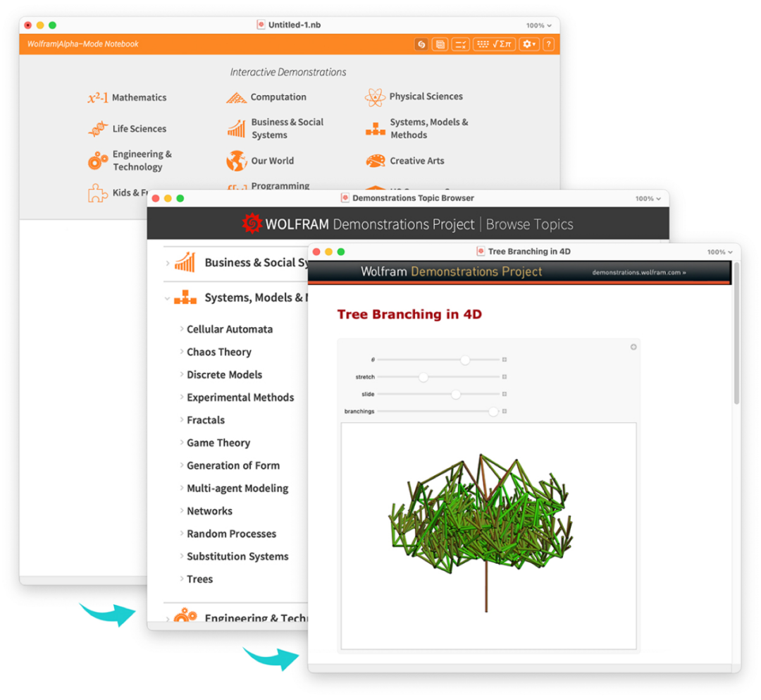Click the Creative Arts palette icon
Viewport: 761px width, 700px height.
tap(375, 161)
